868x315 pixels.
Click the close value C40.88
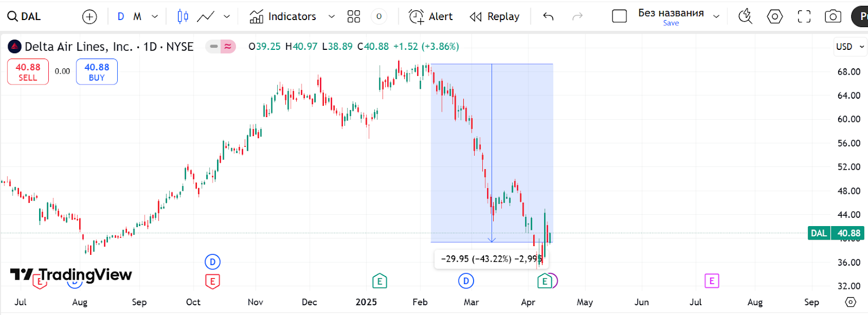(x=373, y=47)
